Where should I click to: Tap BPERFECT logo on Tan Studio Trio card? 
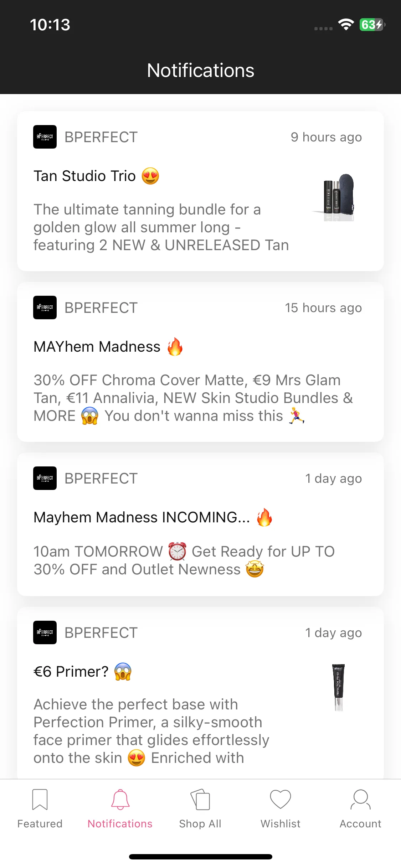click(45, 137)
